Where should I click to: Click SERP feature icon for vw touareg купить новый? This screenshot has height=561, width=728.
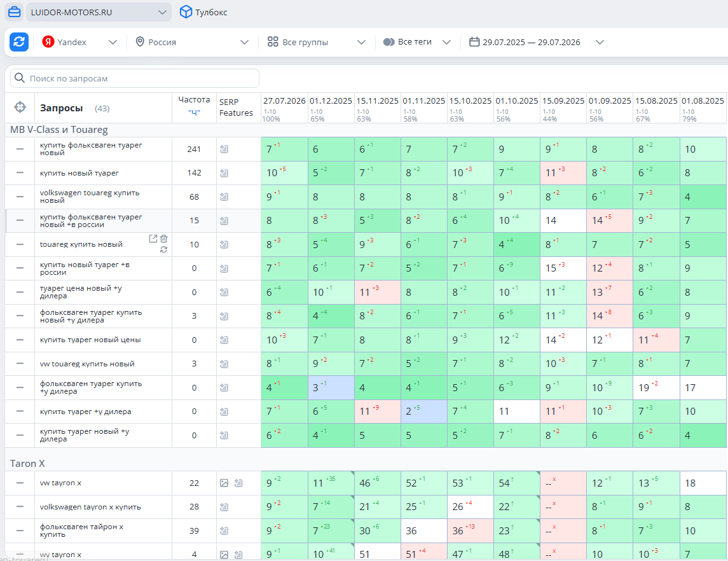[224, 364]
